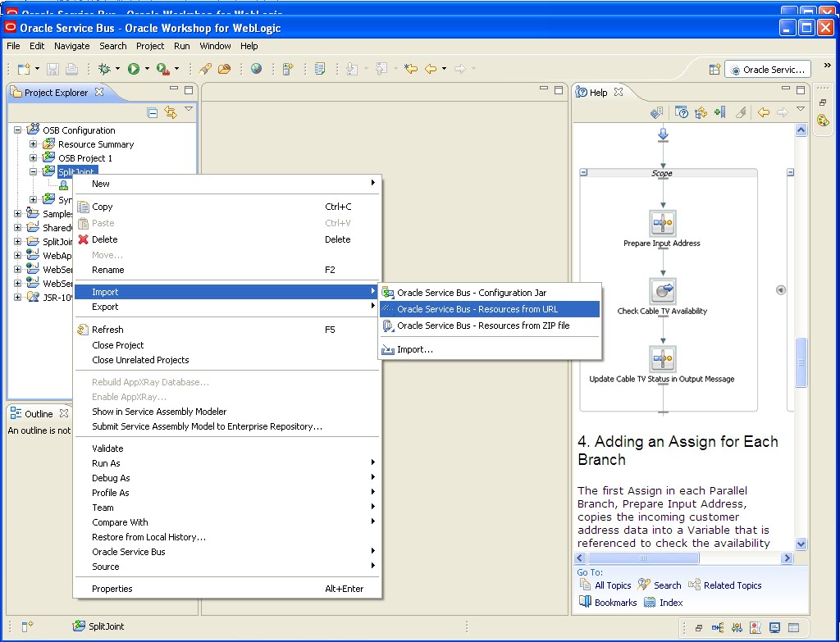Open the Navigate menu
The width and height of the screenshot is (840, 642).
tap(72, 46)
